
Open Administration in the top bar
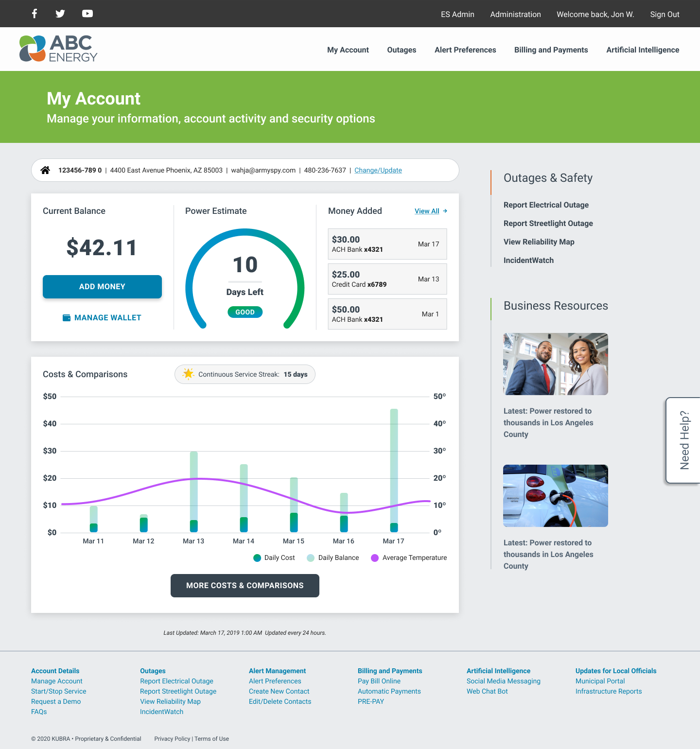[x=515, y=14]
